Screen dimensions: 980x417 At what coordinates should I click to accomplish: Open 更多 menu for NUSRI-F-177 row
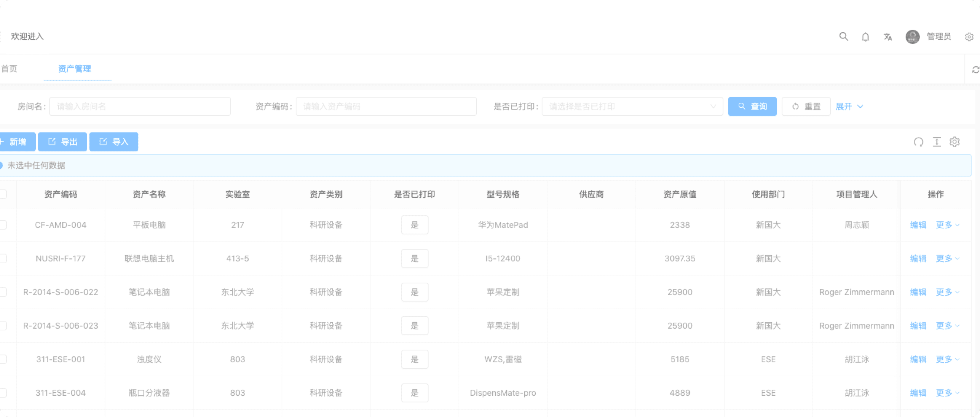[947, 259]
